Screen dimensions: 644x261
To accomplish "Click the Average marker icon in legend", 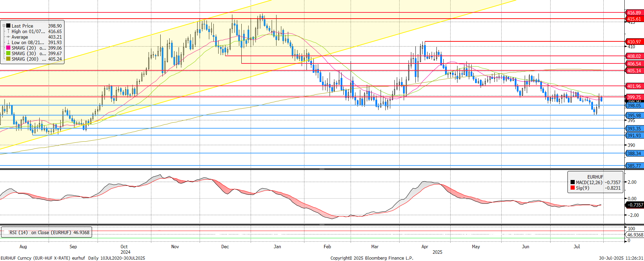I will point(8,37).
